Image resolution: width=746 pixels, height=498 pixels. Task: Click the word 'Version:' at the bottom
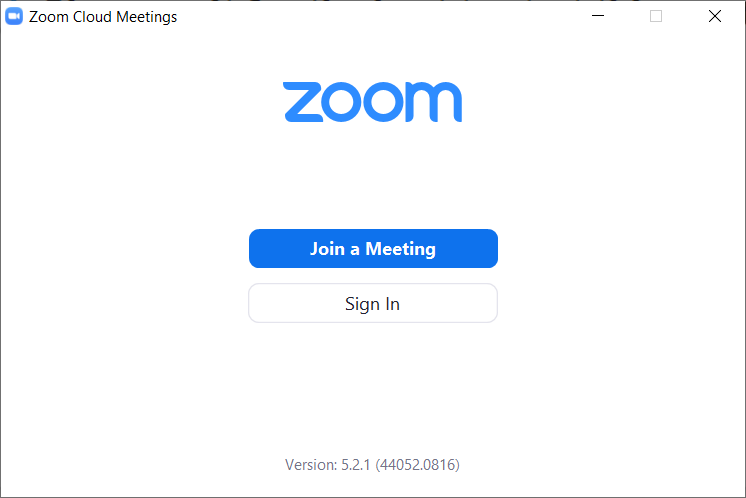coord(310,465)
